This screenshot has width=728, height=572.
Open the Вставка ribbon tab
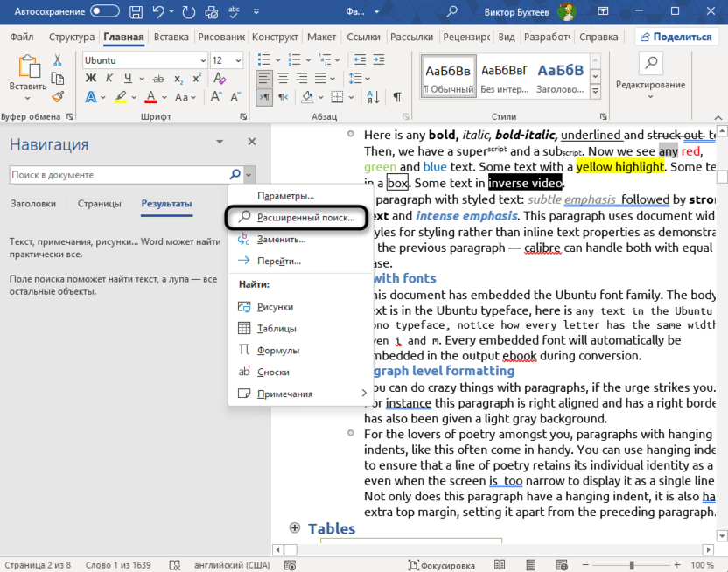click(171, 38)
